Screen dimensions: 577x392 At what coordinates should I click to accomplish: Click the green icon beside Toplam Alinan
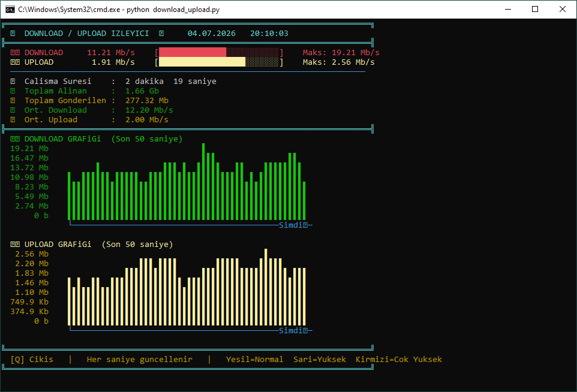(13, 91)
